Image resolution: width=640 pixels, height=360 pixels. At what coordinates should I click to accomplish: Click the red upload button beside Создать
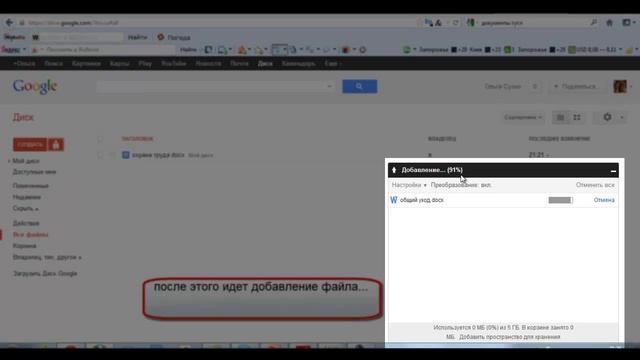56,144
